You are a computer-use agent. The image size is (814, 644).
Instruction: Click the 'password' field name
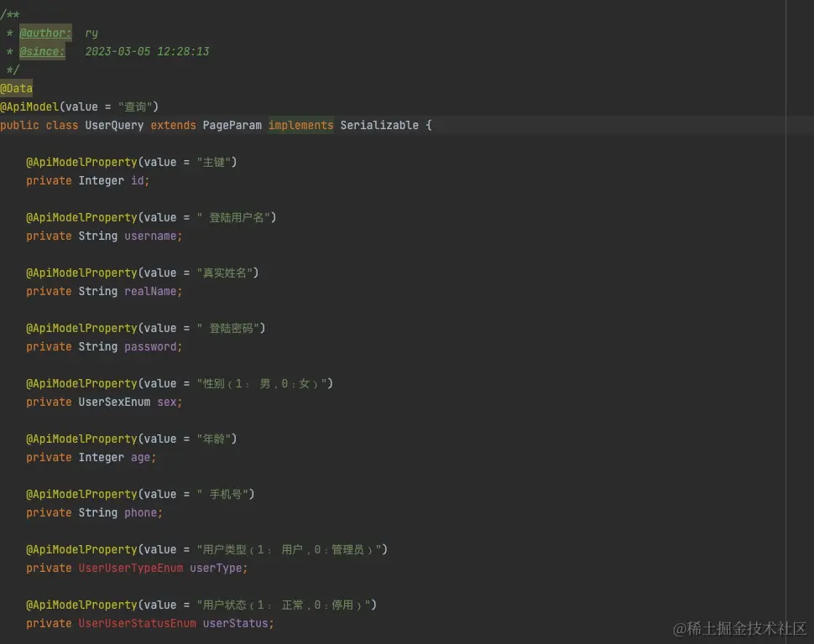(150, 346)
